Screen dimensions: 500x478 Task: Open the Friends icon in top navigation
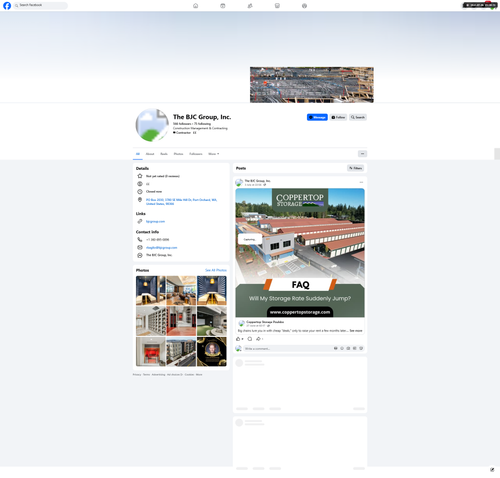pos(250,6)
